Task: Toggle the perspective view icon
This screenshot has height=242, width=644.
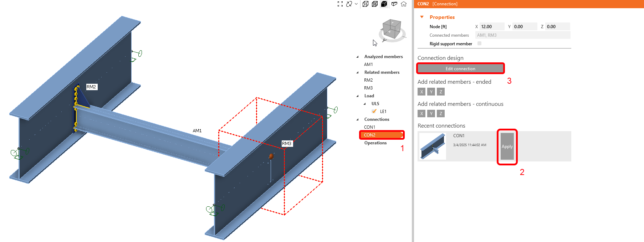Action: pyautogui.click(x=394, y=4)
